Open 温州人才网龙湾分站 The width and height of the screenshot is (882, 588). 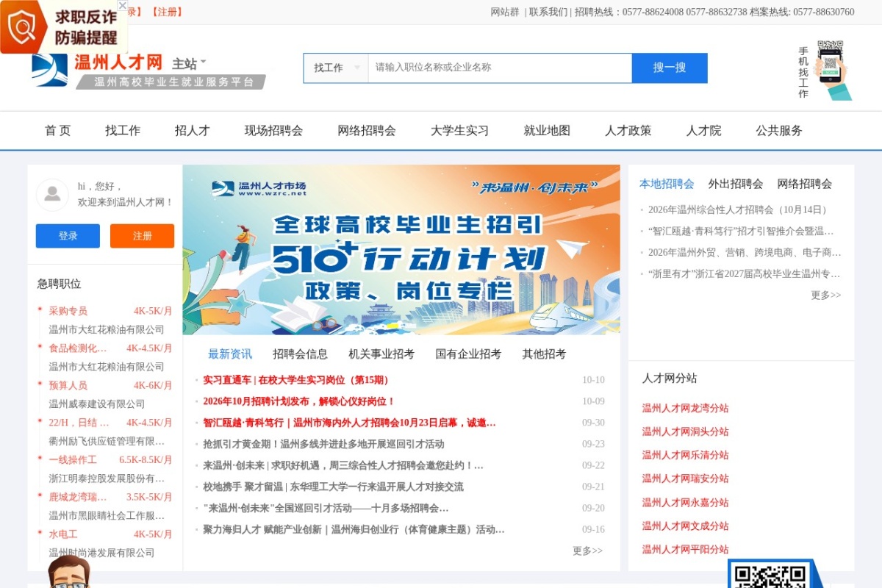(685, 408)
